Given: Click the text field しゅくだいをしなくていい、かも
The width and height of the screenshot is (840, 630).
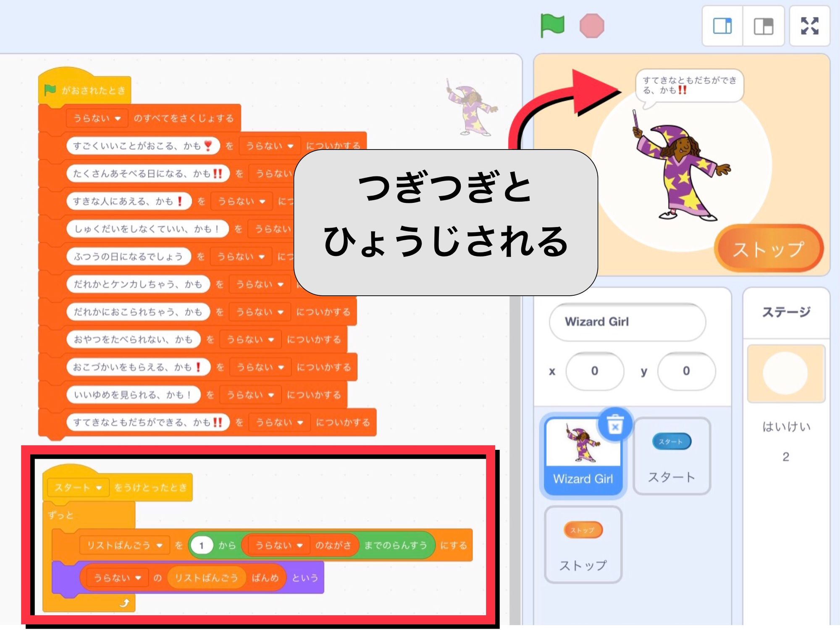Looking at the screenshot, I should point(147,229).
